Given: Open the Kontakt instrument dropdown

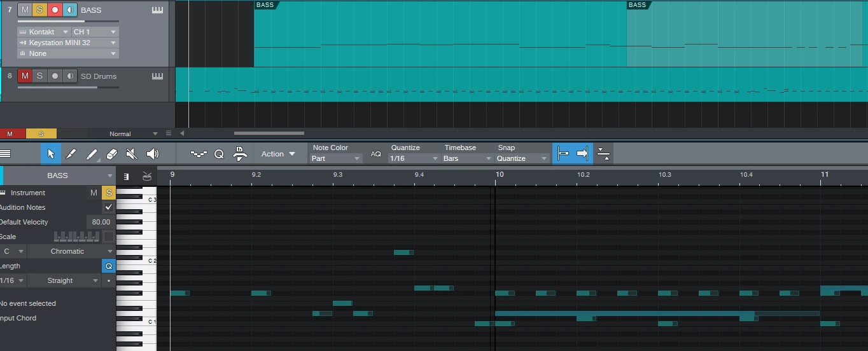Looking at the screenshot, I should click(43, 32).
